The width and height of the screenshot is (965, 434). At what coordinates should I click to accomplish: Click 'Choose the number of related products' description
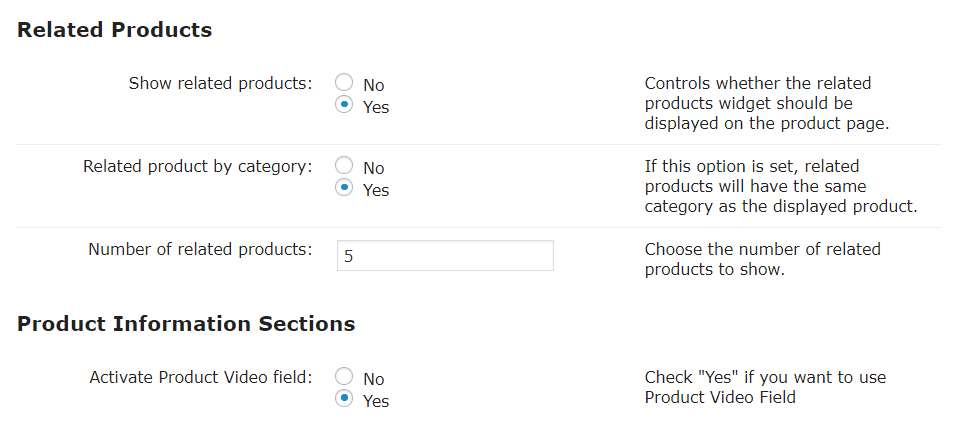762,259
